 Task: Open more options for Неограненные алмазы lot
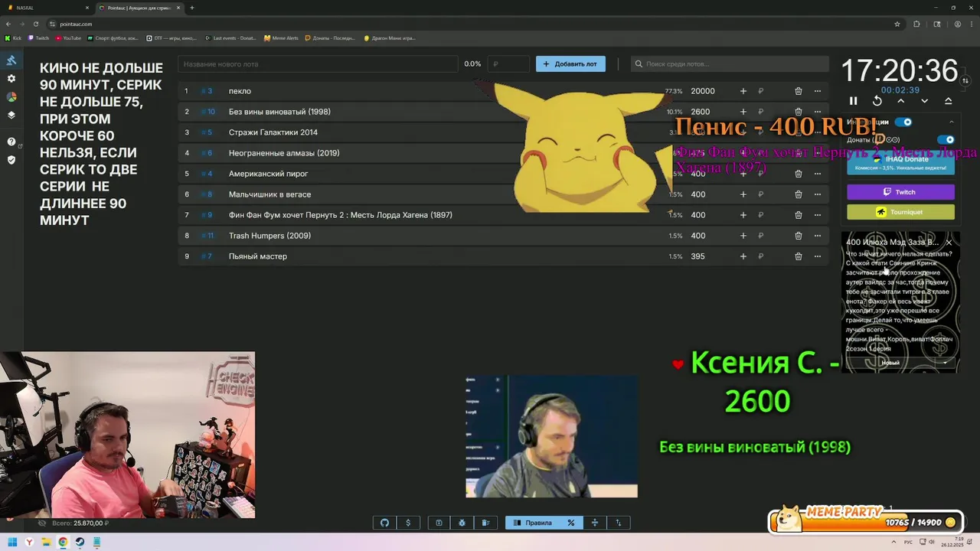[x=818, y=153]
